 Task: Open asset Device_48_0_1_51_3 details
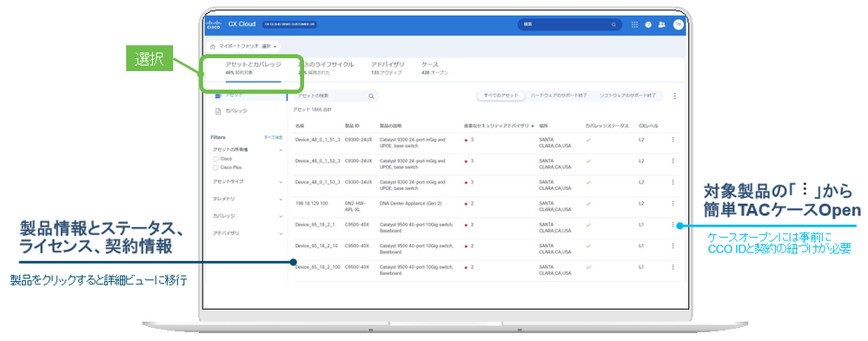(318, 140)
